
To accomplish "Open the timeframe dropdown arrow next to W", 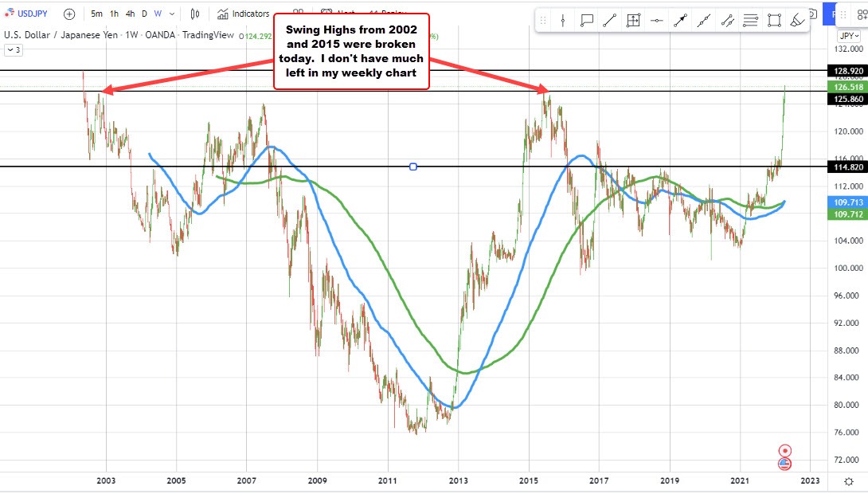I will [171, 14].
